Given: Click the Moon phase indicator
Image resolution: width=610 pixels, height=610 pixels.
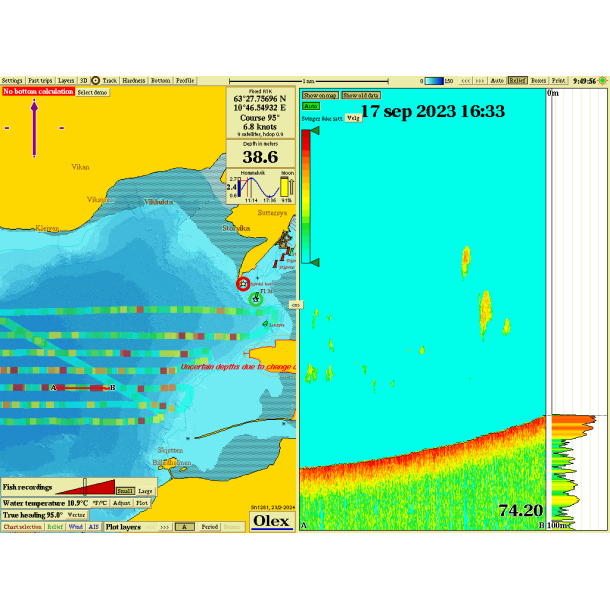Looking at the screenshot, I should tap(287, 186).
